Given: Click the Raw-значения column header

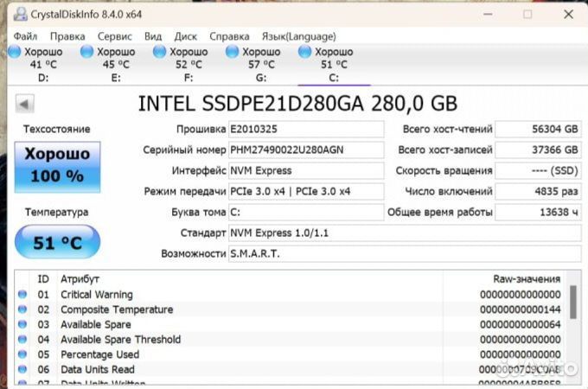Looking at the screenshot, I should click(527, 279).
